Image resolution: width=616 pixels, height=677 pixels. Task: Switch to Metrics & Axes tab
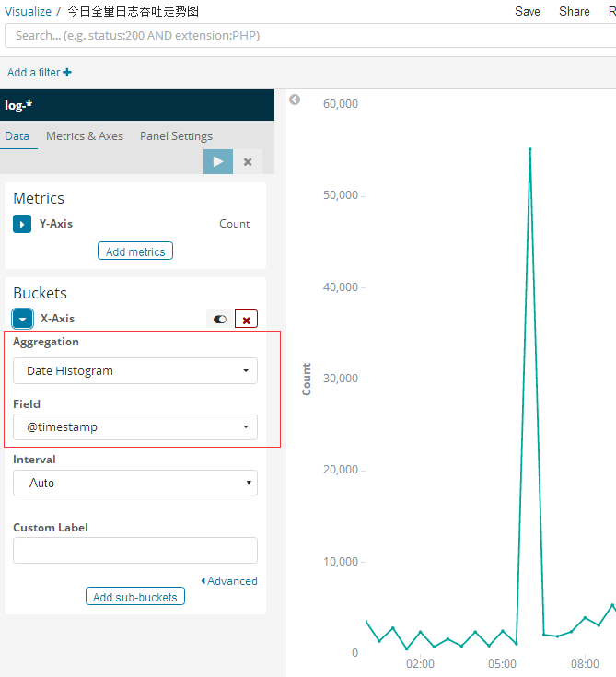tap(85, 136)
